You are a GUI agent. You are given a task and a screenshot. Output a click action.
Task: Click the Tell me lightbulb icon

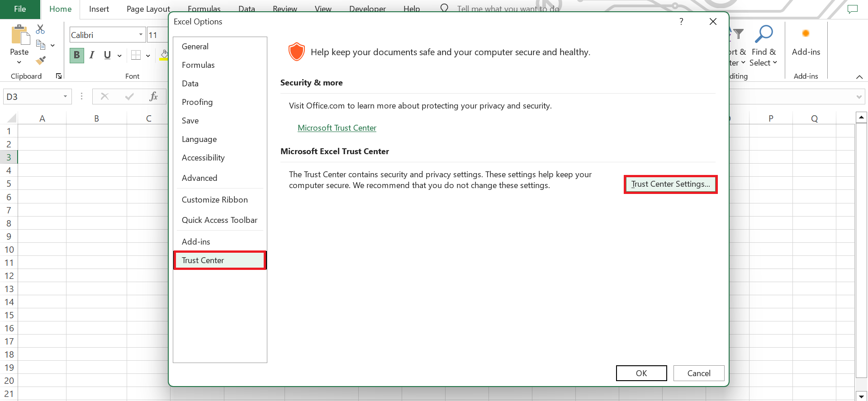[x=444, y=8]
